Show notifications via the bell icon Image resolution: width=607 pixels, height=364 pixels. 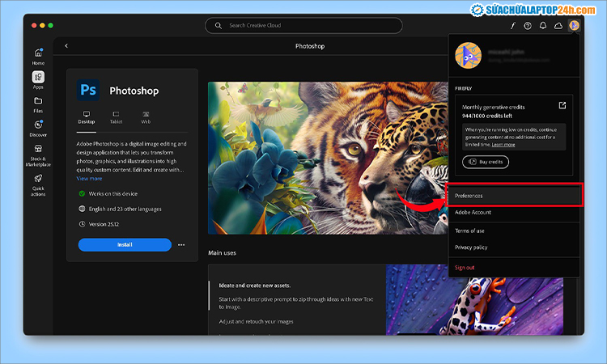tap(542, 26)
